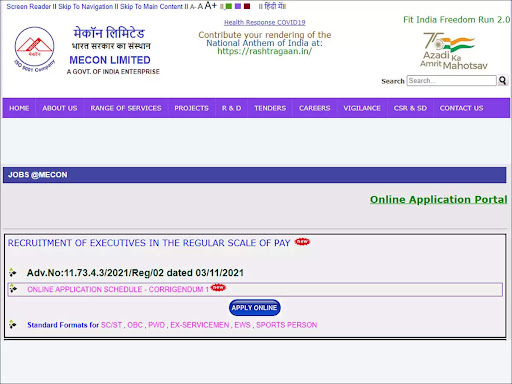
Task: Open OBC standard format link
Action: pos(135,325)
